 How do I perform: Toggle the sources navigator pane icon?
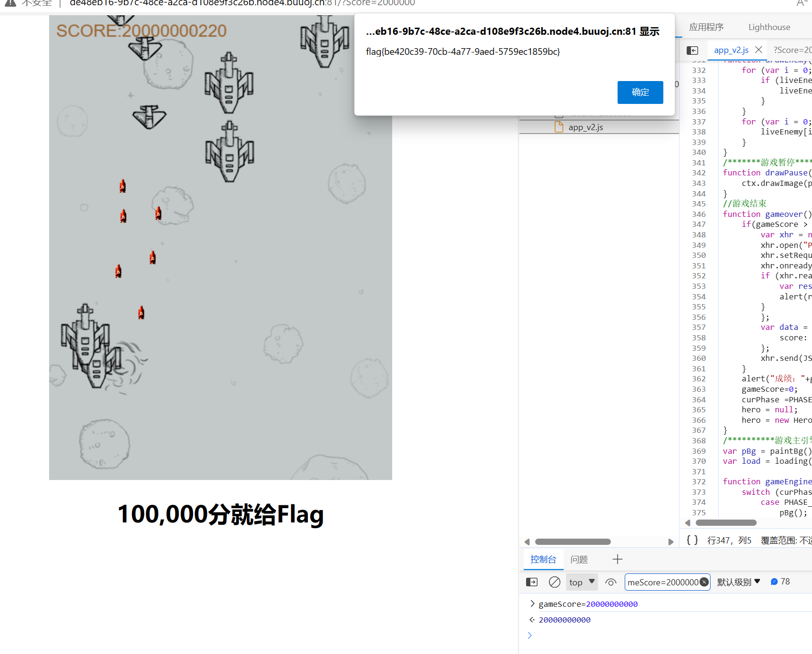(x=692, y=50)
